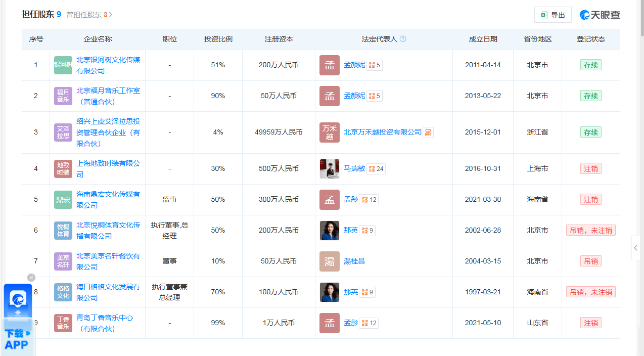
Task: Click 那英's profile photo in row 6
Action: coord(329,230)
